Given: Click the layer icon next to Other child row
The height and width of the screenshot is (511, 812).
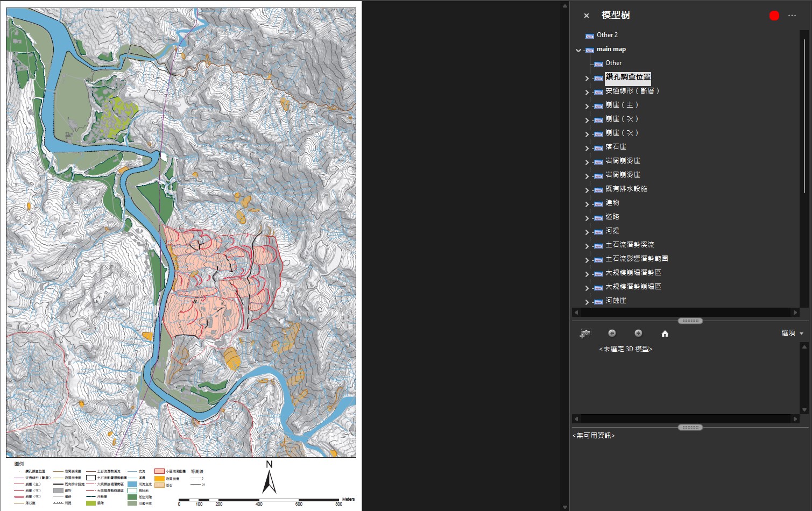Looking at the screenshot, I should point(598,63).
